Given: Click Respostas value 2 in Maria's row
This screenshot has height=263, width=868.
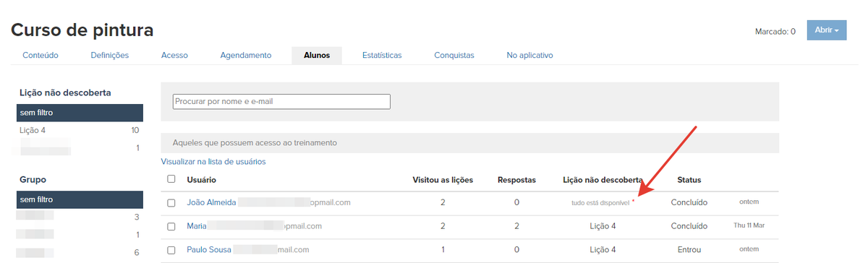Looking at the screenshot, I should tap(516, 226).
